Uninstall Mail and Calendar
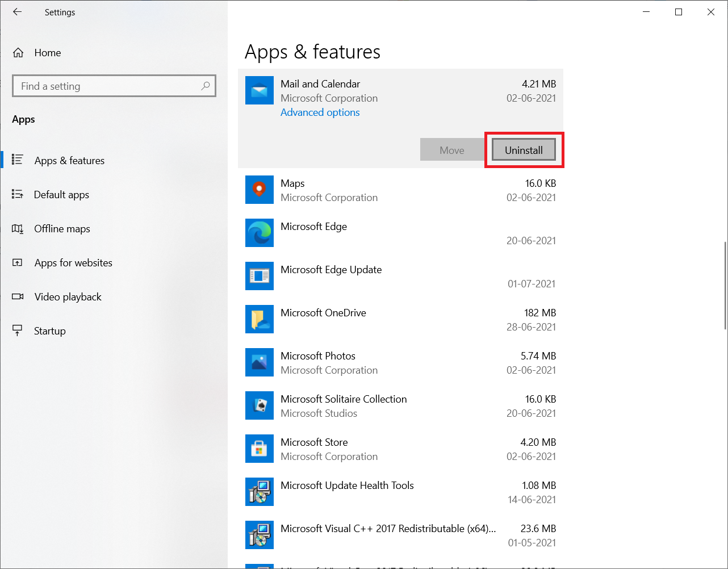The height and width of the screenshot is (569, 728). pos(524,150)
